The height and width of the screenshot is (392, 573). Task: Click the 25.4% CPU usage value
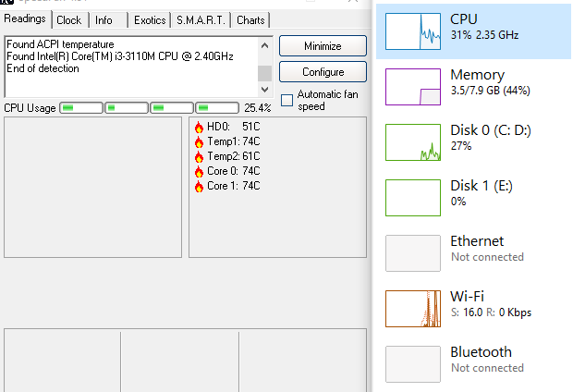[x=258, y=108]
